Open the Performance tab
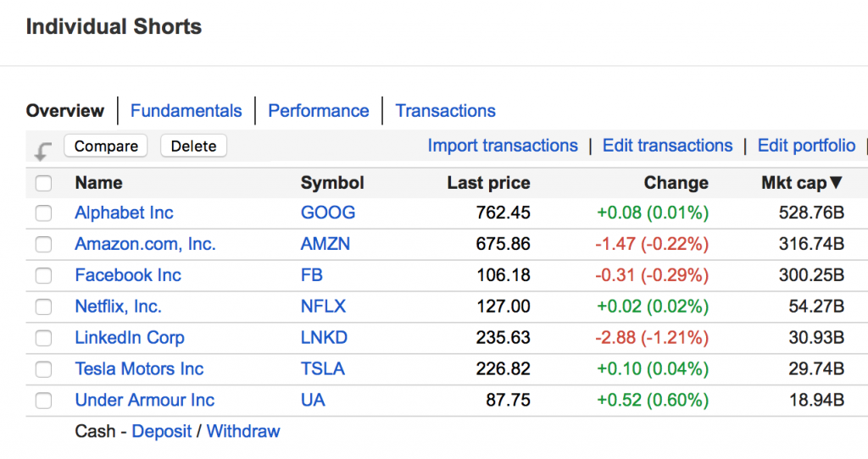The image size is (868, 459). [x=319, y=111]
